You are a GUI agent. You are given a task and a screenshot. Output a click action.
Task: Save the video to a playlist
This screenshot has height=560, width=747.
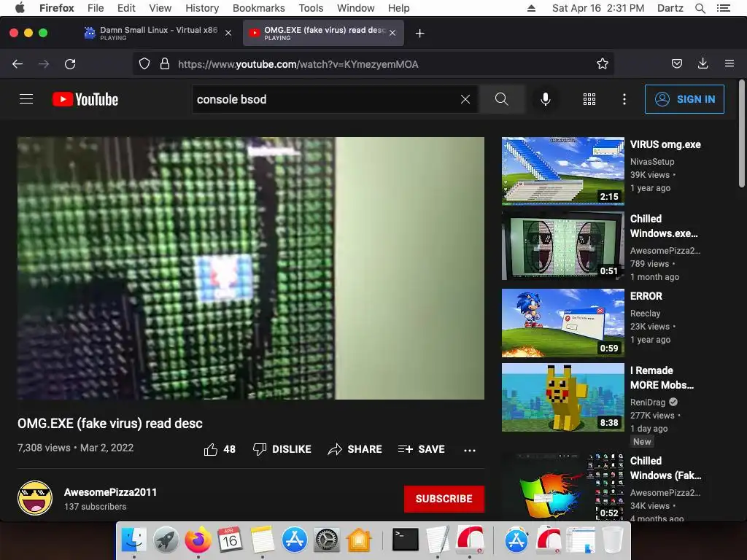click(422, 449)
